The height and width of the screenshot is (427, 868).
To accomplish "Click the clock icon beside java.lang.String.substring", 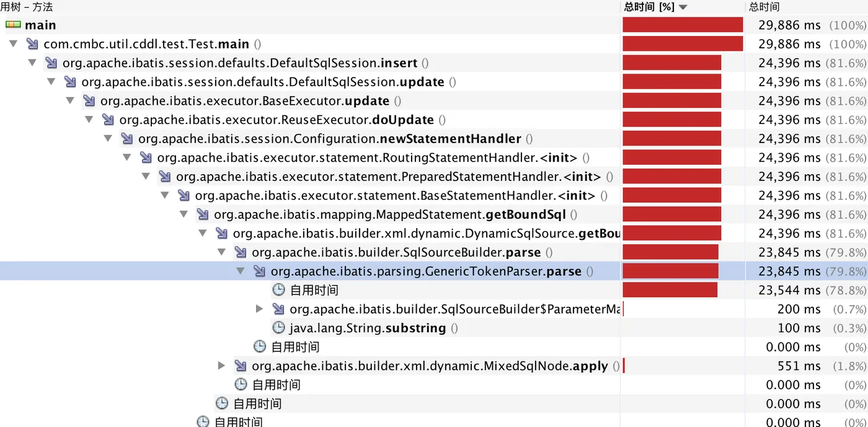I will pos(279,328).
